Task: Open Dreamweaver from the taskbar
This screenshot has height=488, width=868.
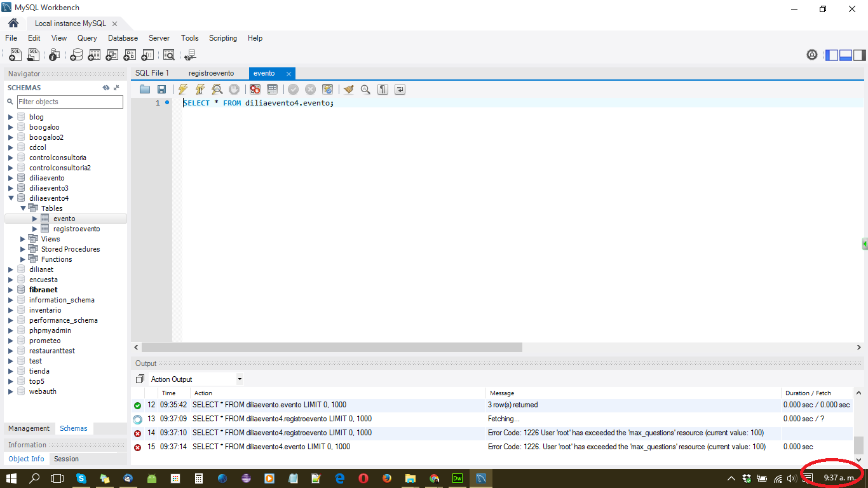Action: [x=457, y=478]
